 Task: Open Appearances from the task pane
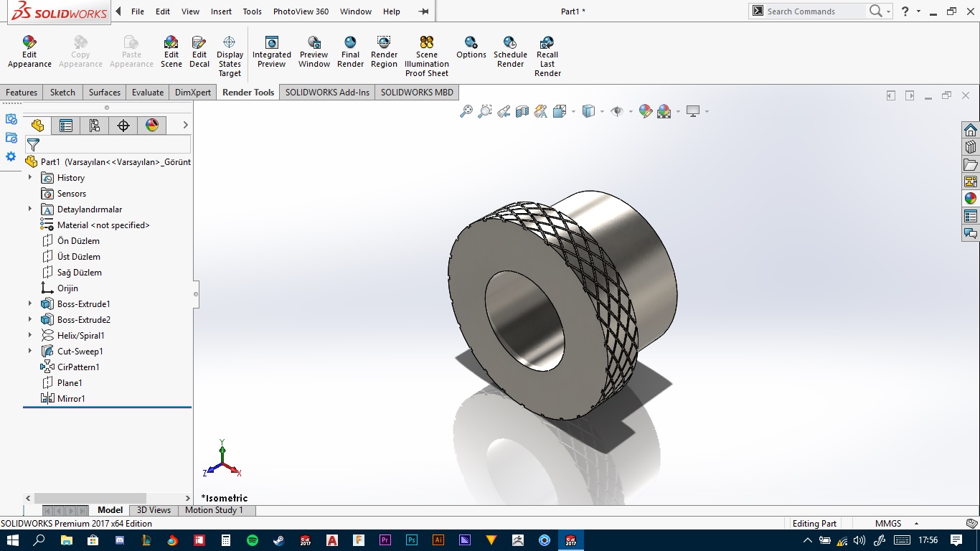click(x=971, y=199)
